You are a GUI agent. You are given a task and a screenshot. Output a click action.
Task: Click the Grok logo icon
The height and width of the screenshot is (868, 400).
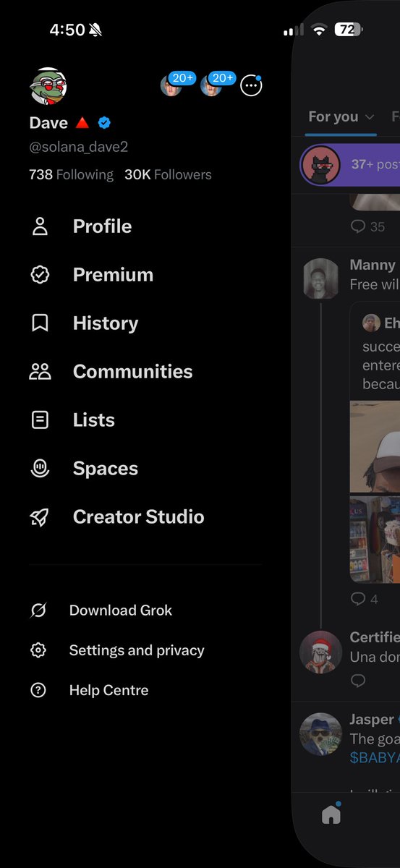38,610
